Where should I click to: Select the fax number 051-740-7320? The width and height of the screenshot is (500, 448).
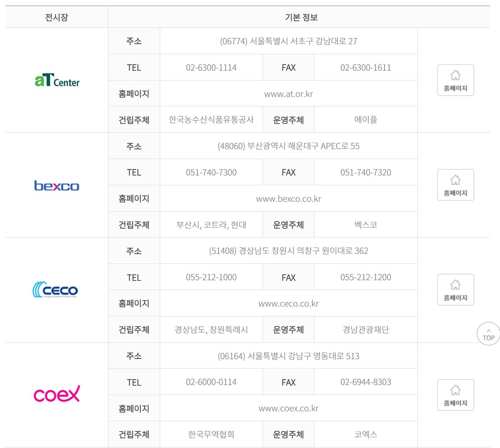(x=366, y=172)
